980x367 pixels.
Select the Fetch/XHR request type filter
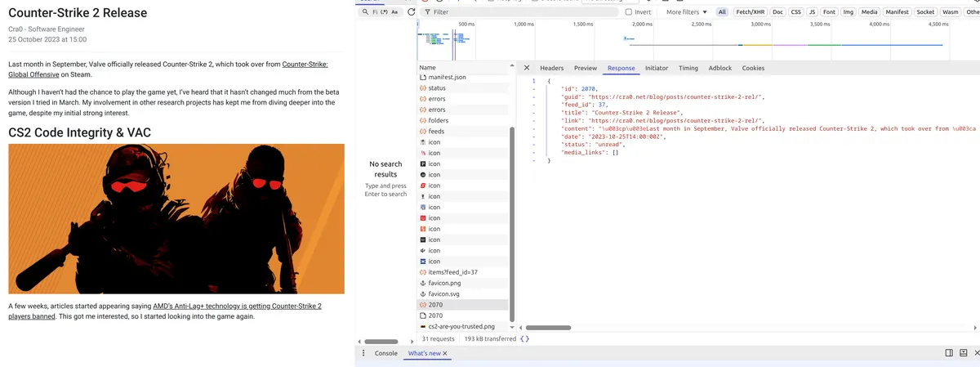point(751,12)
